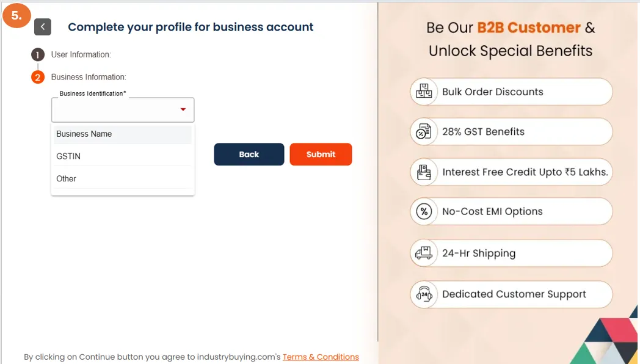Submit the business profile form
Screen dimensions: 640x364
[321, 155]
